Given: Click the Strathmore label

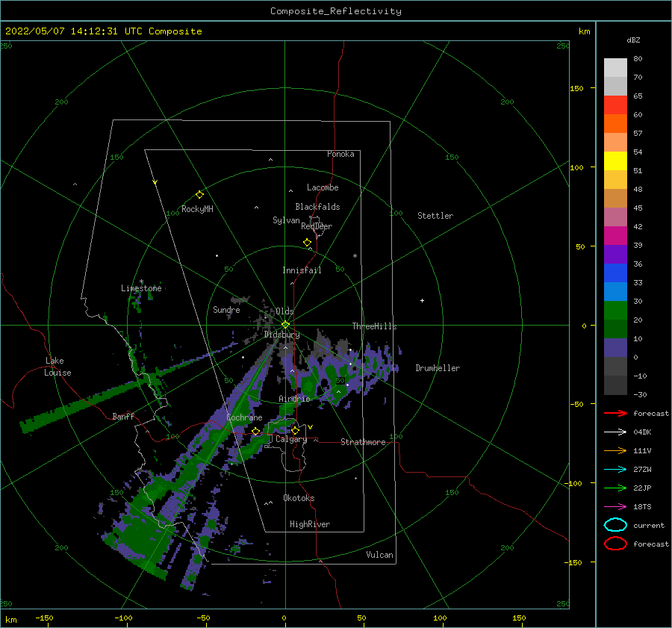Looking at the screenshot, I should tap(363, 442).
